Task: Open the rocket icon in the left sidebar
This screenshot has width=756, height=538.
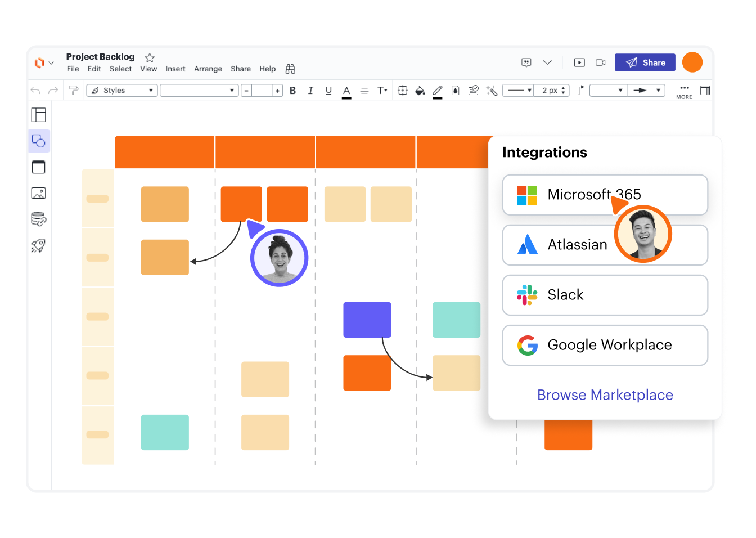Action: [x=38, y=245]
